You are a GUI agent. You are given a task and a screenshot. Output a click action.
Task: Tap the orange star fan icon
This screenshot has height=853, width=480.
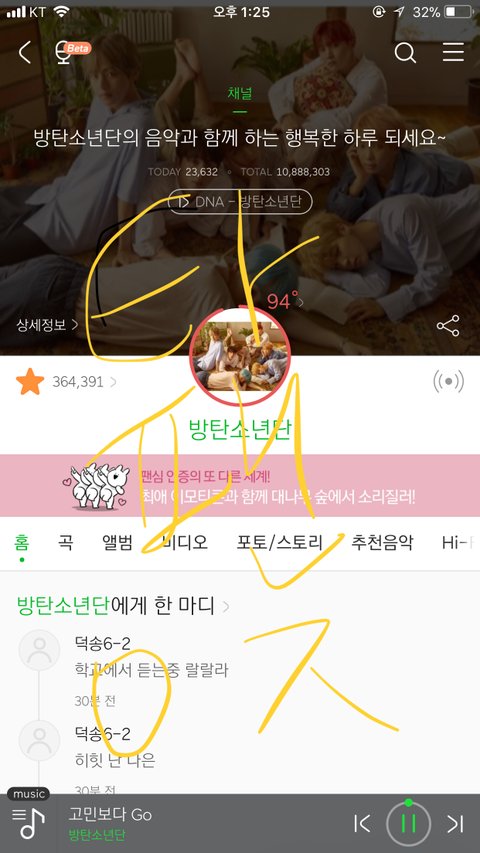30,382
